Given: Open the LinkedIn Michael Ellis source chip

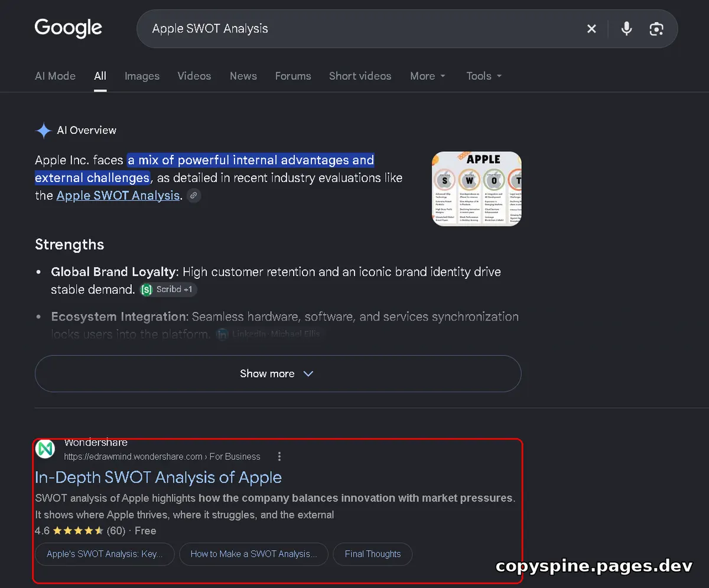Looking at the screenshot, I should pyautogui.click(x=269, y=334).
